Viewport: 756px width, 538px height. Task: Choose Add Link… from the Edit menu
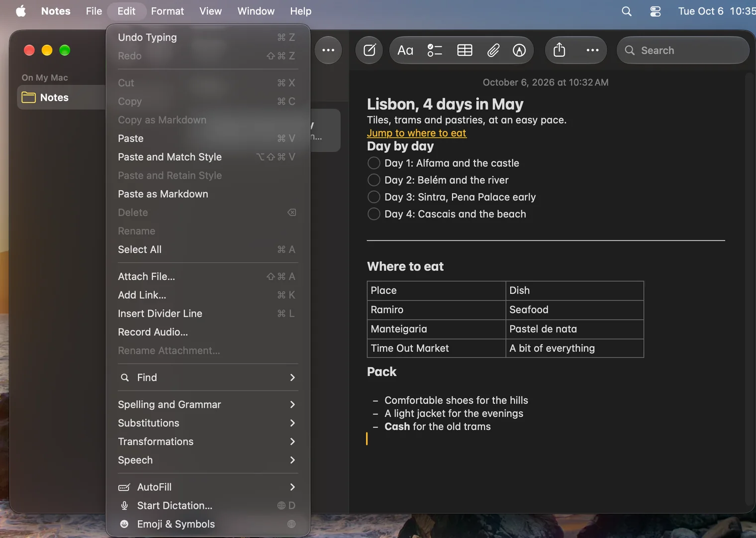[x=208, y=295]
